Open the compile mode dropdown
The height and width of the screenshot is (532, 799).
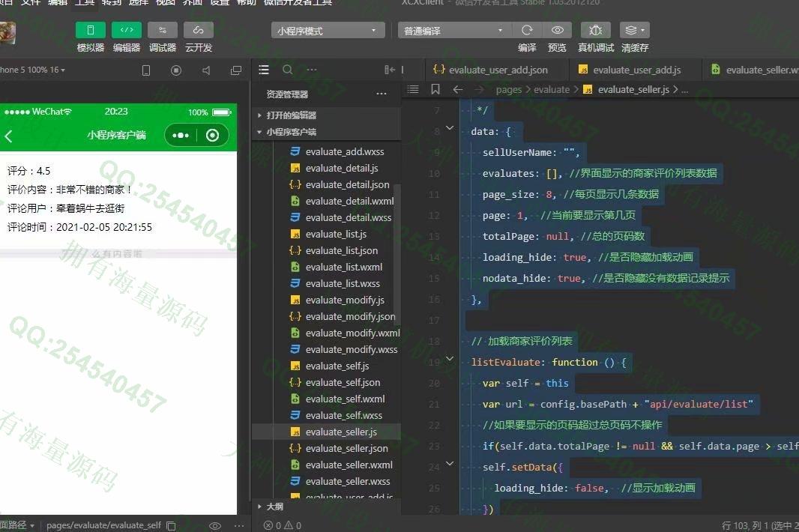tap(454, 31)
